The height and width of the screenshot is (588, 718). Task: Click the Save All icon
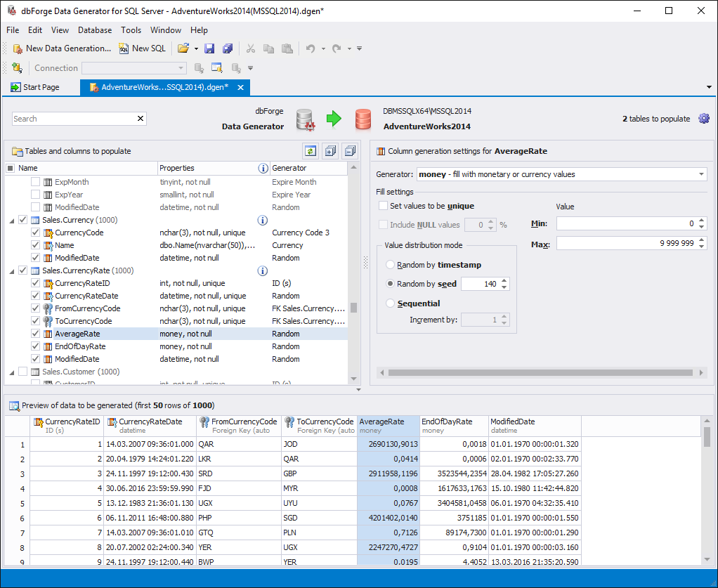click(228, 48)
